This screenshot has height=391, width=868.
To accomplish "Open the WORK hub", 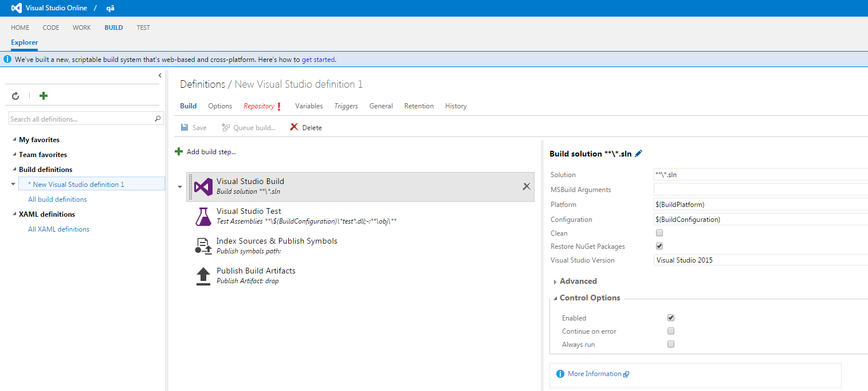I will tap(81, 28).
